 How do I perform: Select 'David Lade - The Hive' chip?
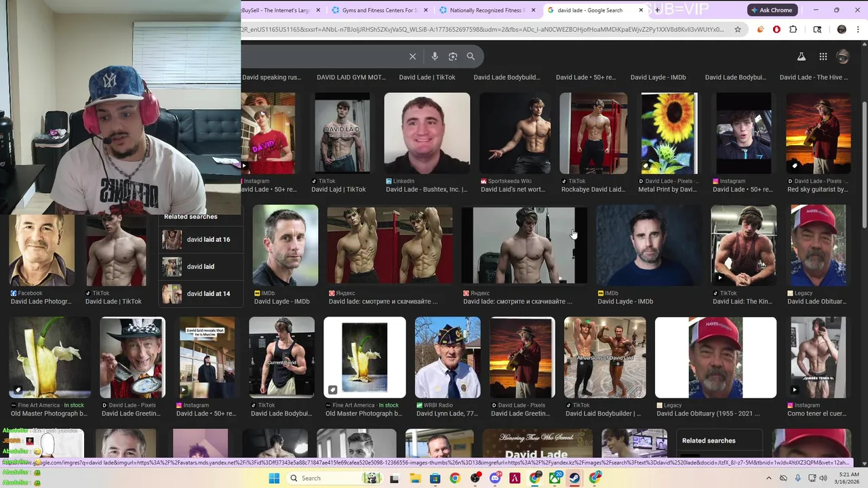[813, 77]
